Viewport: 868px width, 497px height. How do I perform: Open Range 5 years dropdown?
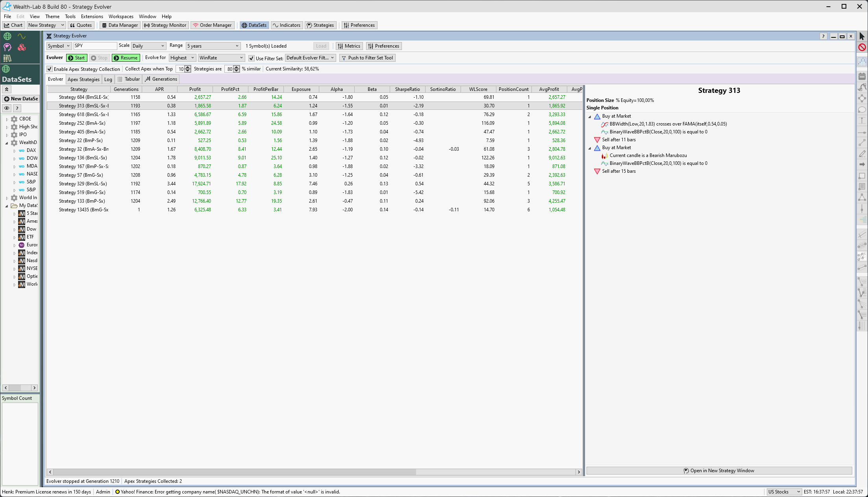tap(213, 46)
